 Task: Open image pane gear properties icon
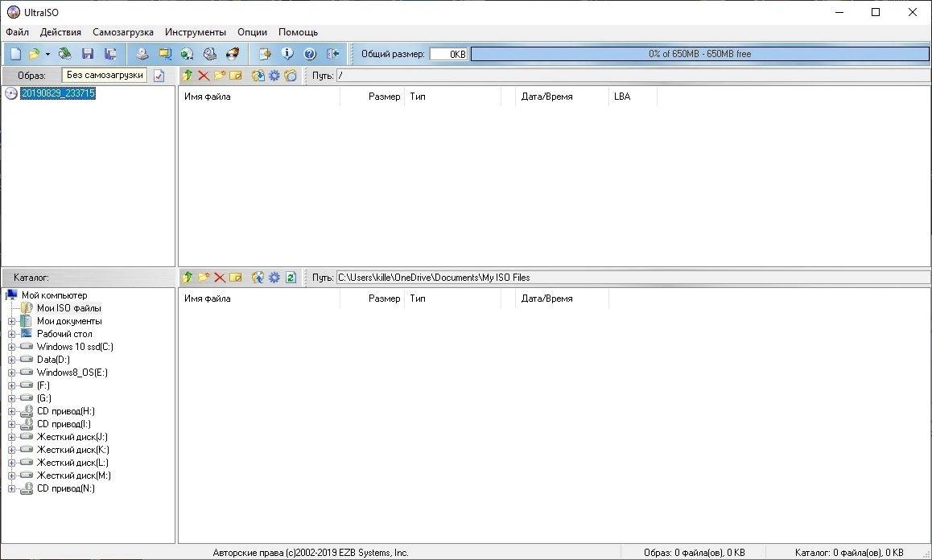tap(274, 76)
